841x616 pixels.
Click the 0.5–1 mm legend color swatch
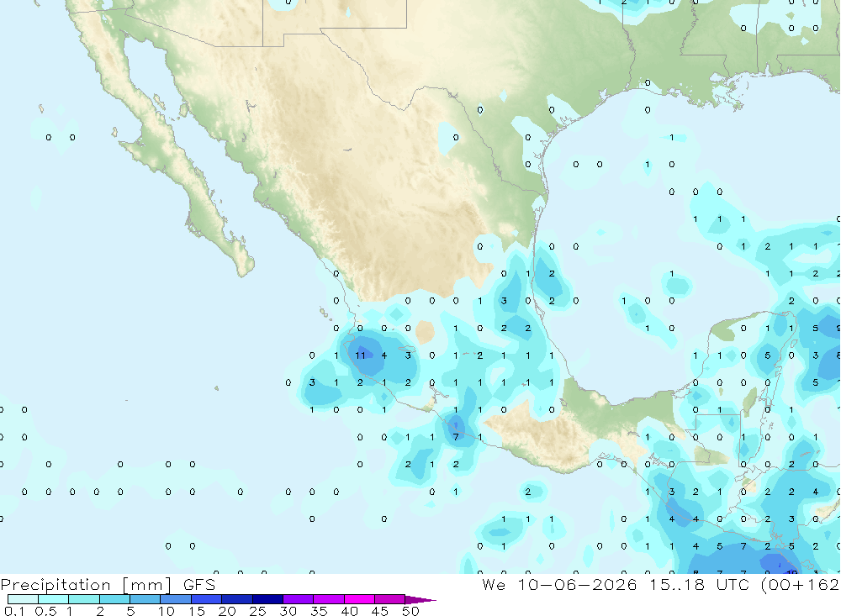pos(54,599)
